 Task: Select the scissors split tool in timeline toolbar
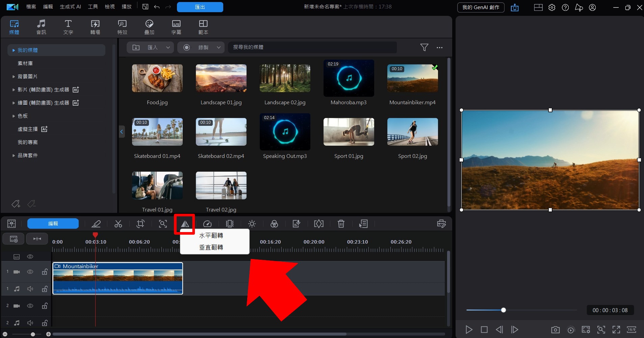(x=118, y=224)
